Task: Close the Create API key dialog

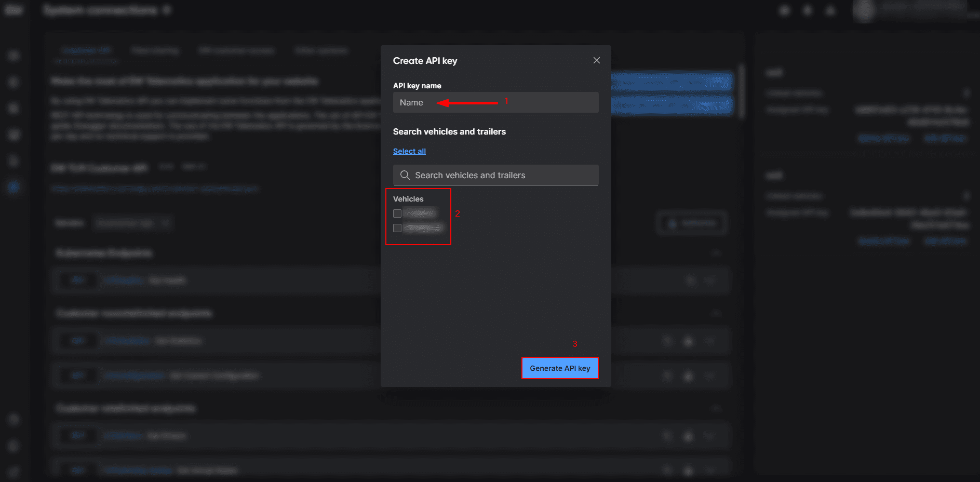Action: tap(597, 60)
